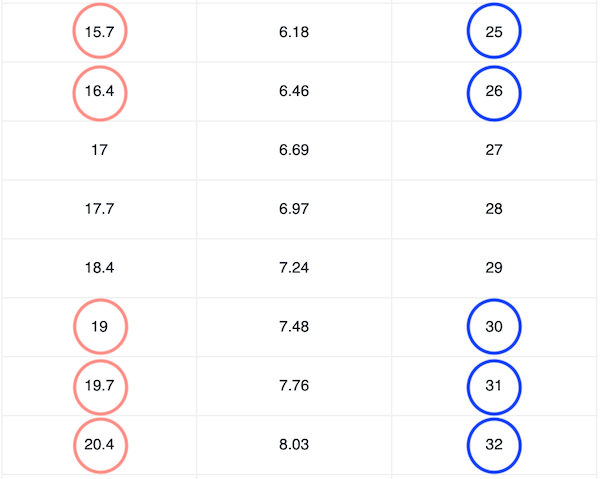The width and height of the screenshot is (600, 479).
Task: Select the 17.7 cell
Action: [99, 210]
